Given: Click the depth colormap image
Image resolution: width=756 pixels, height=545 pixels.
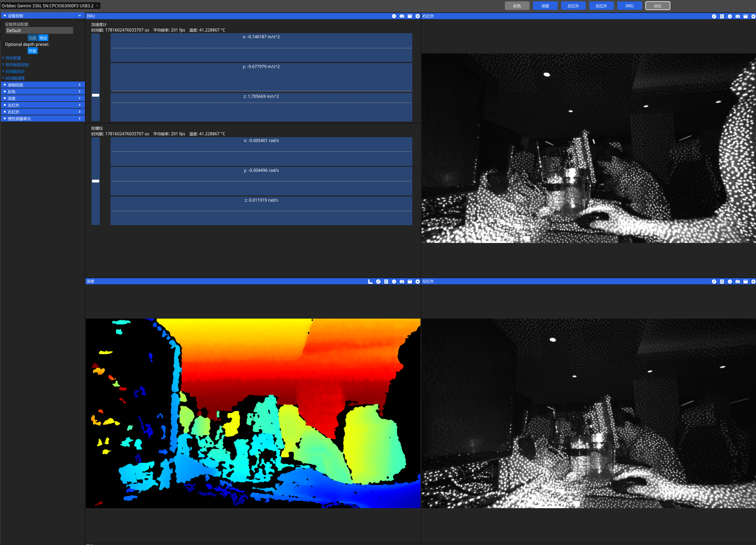Looking at the screenshot, I should [253, 413].
